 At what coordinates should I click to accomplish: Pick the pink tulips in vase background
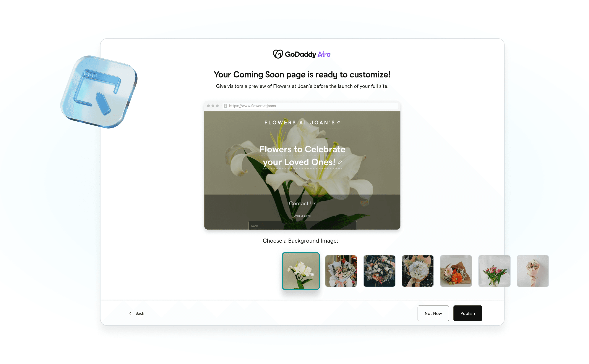click(494, 271)
